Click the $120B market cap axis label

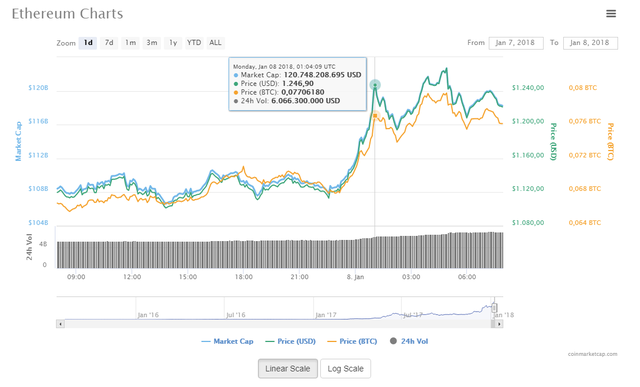(x=38, y=88)
